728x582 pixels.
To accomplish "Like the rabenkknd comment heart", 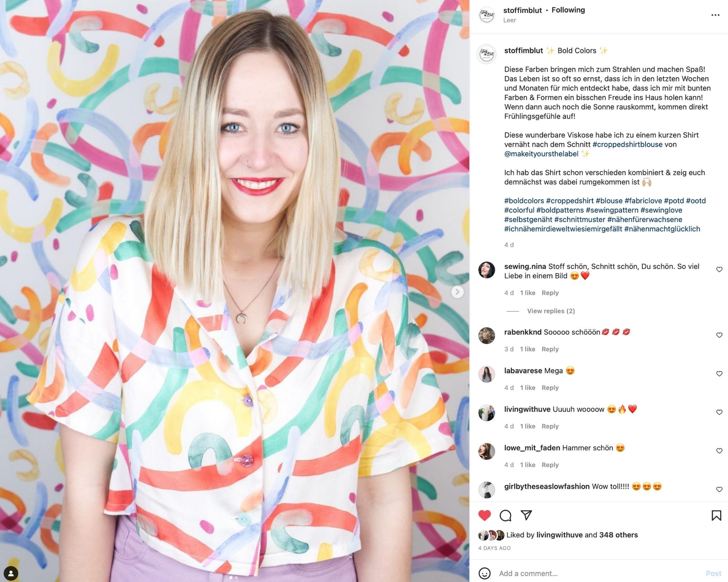I will click(x=719, y=335).
